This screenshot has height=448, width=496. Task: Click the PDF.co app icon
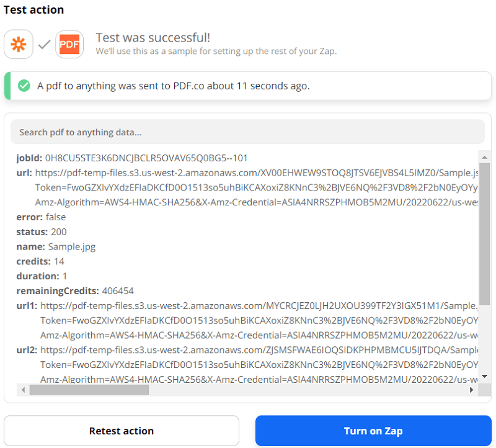[69, 45]
